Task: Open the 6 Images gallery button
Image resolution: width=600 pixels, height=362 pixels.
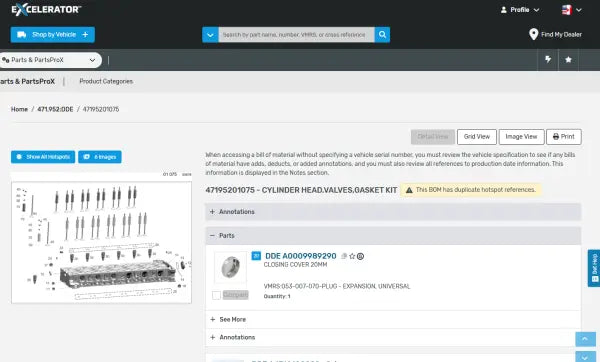Action: tap(100, 157)
